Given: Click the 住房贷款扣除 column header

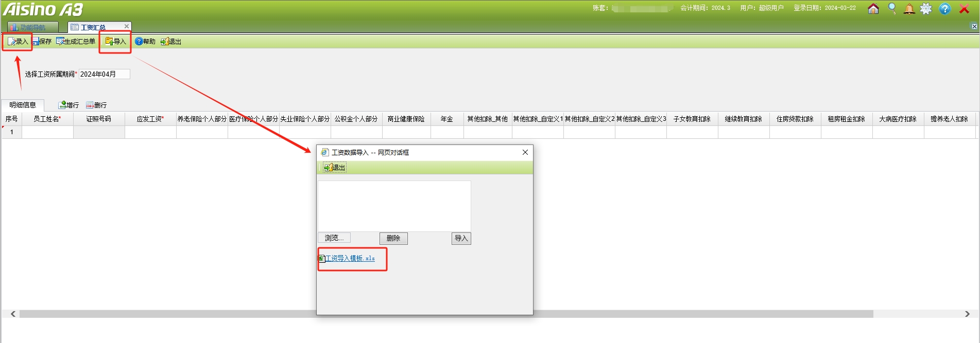Looking at the screenshot, I should (796, 119).
